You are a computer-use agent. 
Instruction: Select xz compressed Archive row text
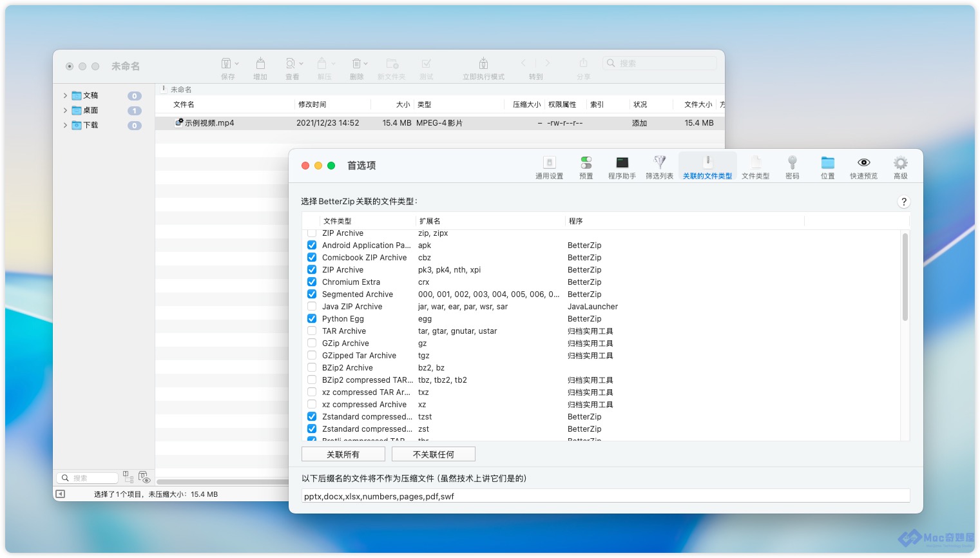[x=364, y=404]
